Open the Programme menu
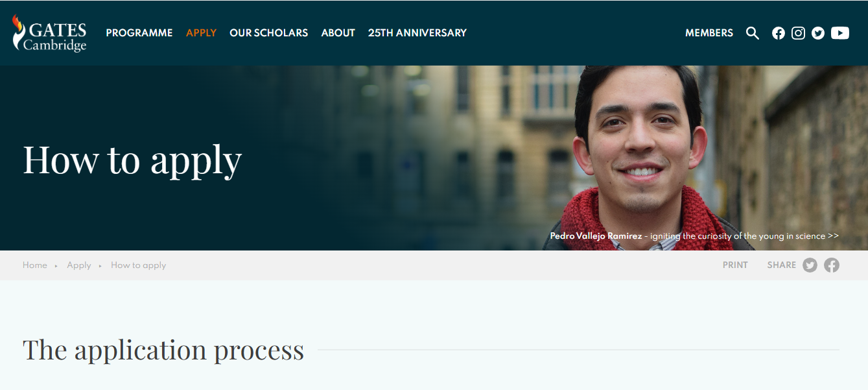The image size is (868, 390). [139, 33]
